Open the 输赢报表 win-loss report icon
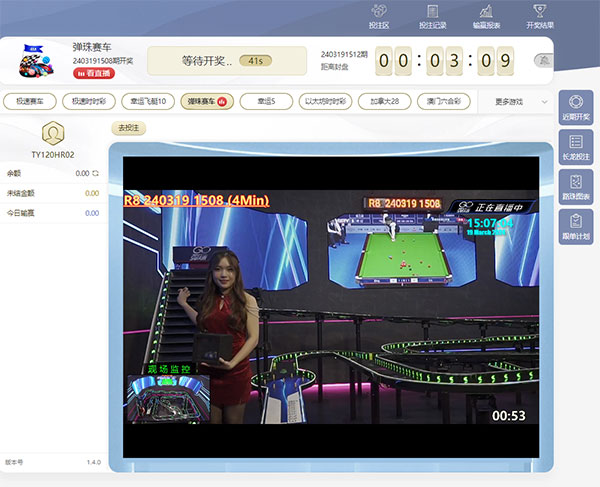The width and height of the screenshot is (600, 487). (x=486, y=15)
